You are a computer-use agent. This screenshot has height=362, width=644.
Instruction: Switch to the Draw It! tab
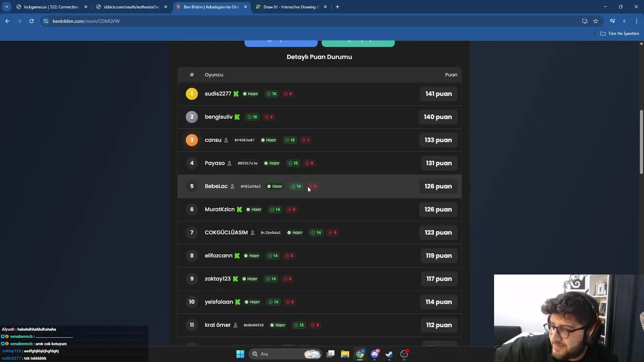pyautogui.click(x=291, y=7)
